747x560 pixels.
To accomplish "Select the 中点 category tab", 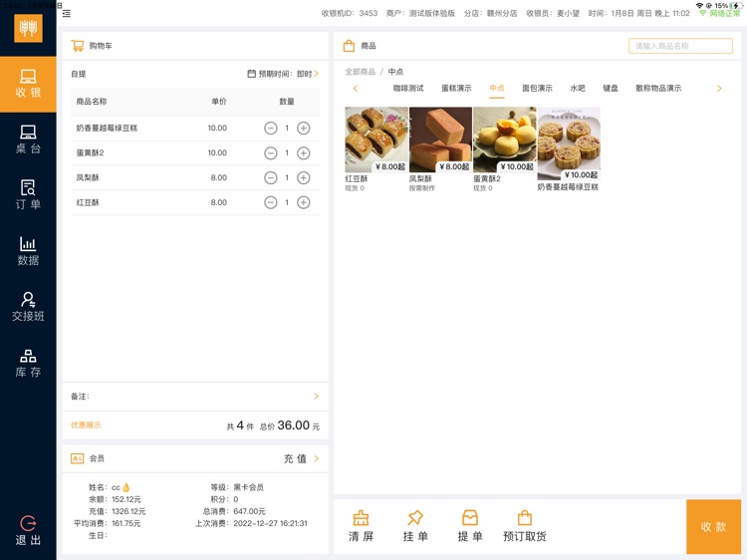I will [496, 88].
